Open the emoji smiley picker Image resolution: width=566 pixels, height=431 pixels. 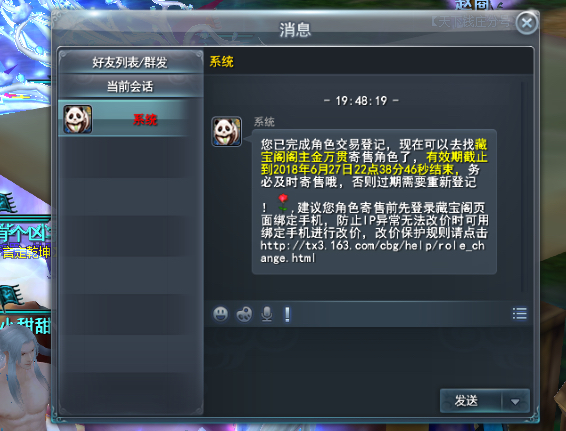click(x=220, y=314)
